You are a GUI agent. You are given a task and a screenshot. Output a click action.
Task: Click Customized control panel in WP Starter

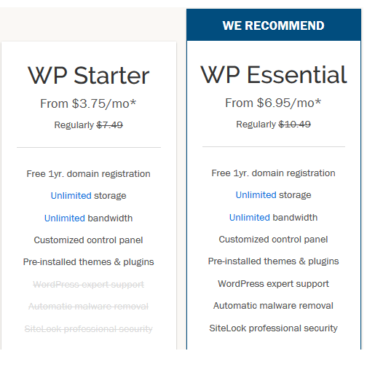click(x=88, y=240)
